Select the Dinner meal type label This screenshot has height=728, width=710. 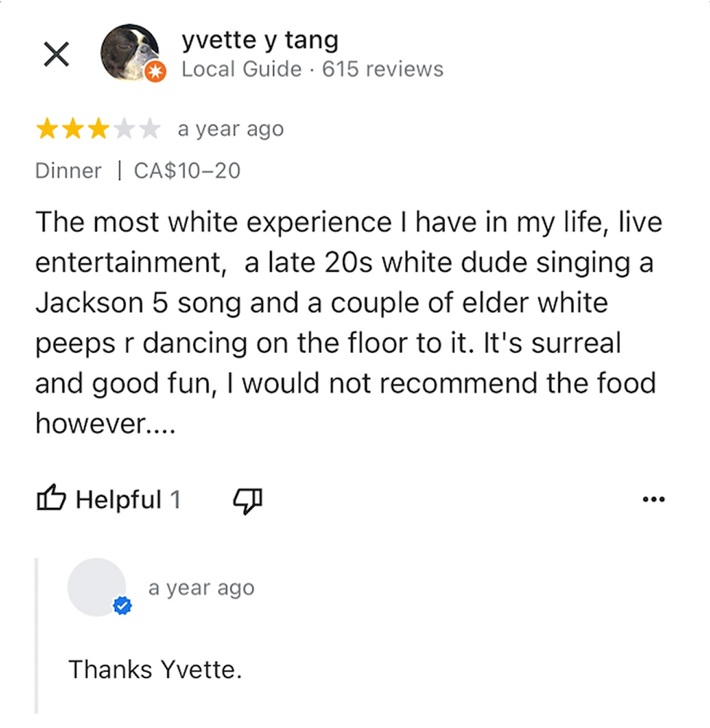(x=68, y=171)
